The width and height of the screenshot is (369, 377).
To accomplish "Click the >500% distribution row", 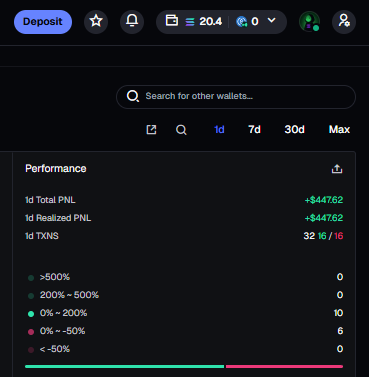I will click(184, 277).
